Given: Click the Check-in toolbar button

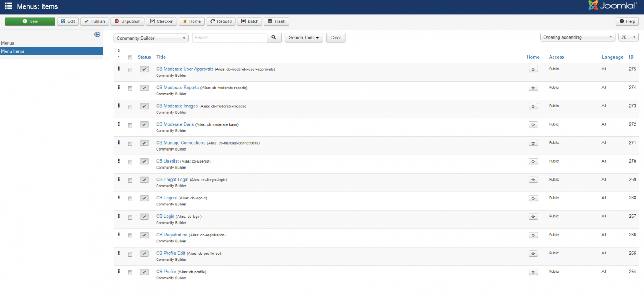Looking at the screenshot, I should pos(161,21).
